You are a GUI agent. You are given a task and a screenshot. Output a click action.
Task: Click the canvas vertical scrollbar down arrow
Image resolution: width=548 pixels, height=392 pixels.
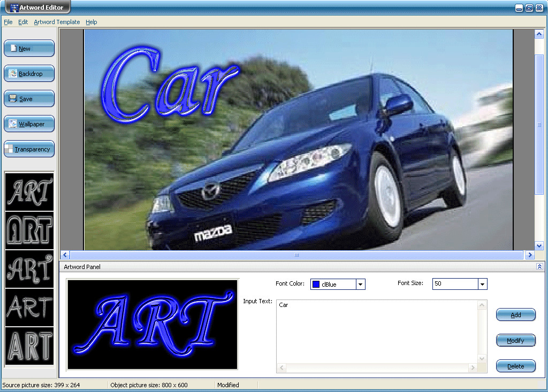539,245
